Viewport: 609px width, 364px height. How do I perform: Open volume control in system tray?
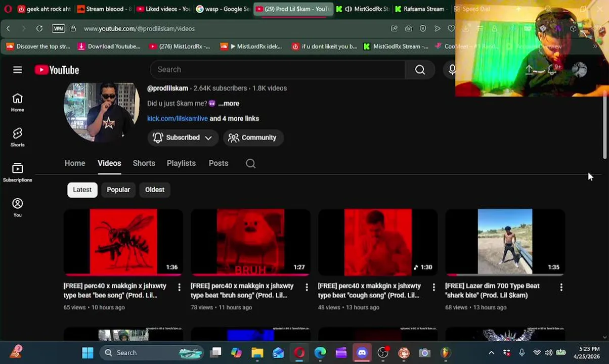point(549,352)
